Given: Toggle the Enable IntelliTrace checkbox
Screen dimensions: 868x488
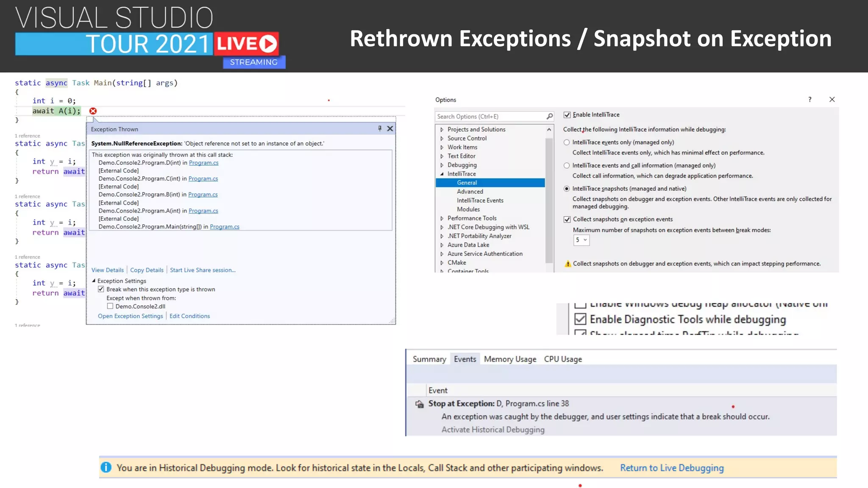Looking at the screenshot, I should click(567, 115).
